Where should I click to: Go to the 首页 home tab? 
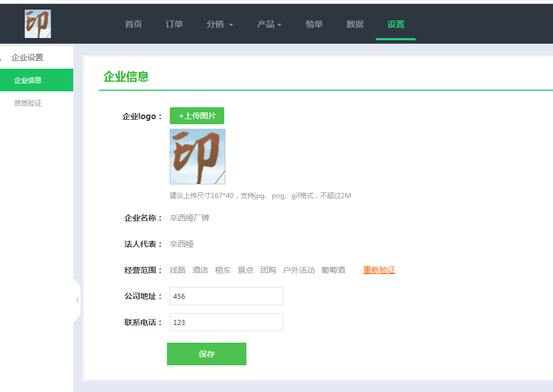point(133,24)
